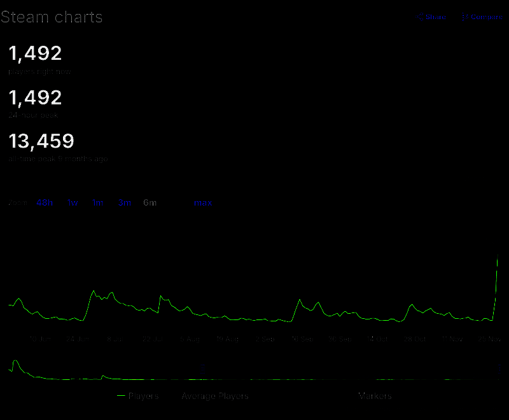Click the all-time peak value 13,459

(x=41, y=141)
